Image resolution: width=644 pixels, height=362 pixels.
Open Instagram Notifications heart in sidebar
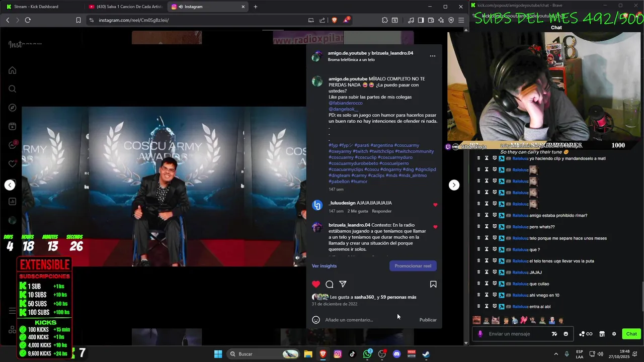coord(13,164)
